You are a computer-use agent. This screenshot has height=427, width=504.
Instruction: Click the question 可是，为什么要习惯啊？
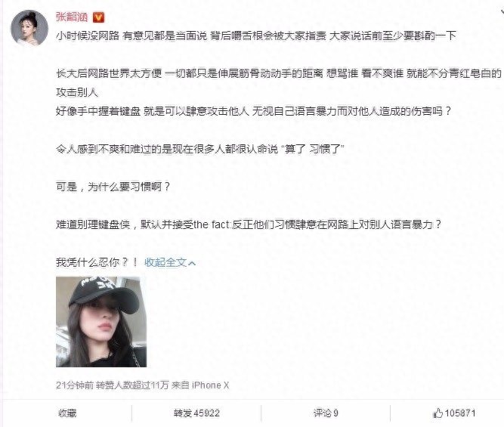coord(113,187)
